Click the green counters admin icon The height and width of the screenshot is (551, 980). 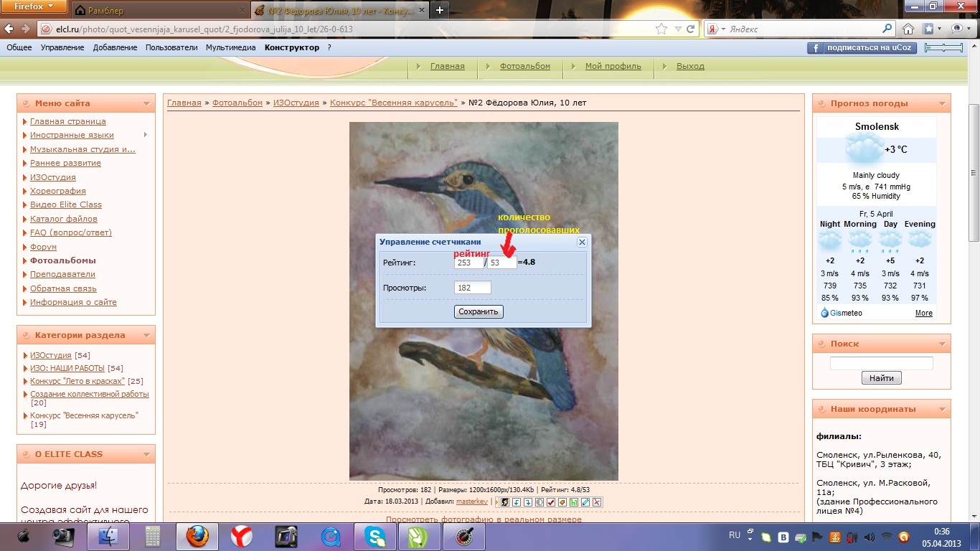[x=574, y=502]
